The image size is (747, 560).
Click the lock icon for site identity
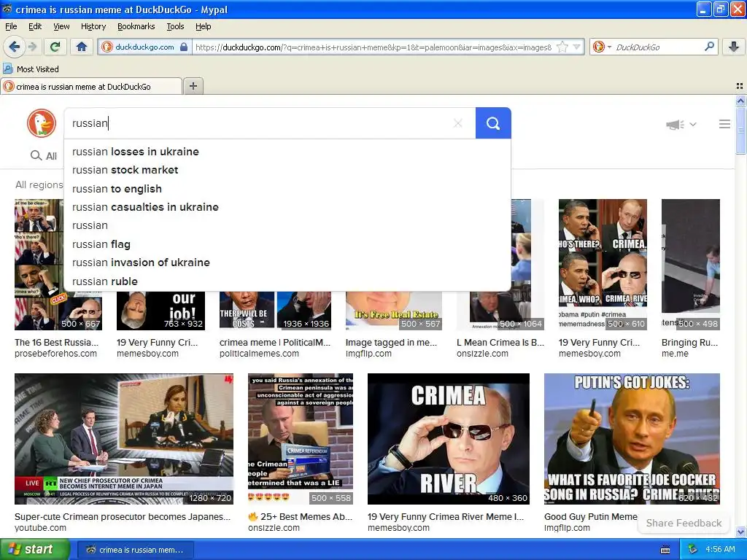pyautogui.click(x=184, y=47)
